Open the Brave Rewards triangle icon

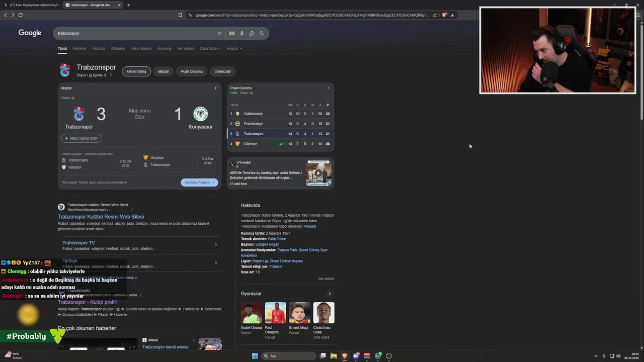452,15
